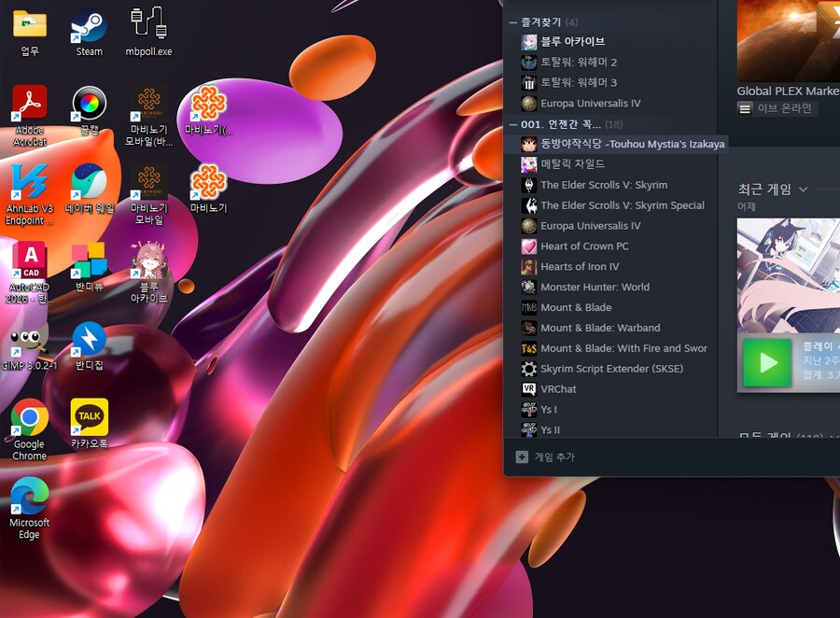Launch GIMP 3.0.2-1 shortcut
The width and height of the screenshot is (840, 618).
coord(30,345)
